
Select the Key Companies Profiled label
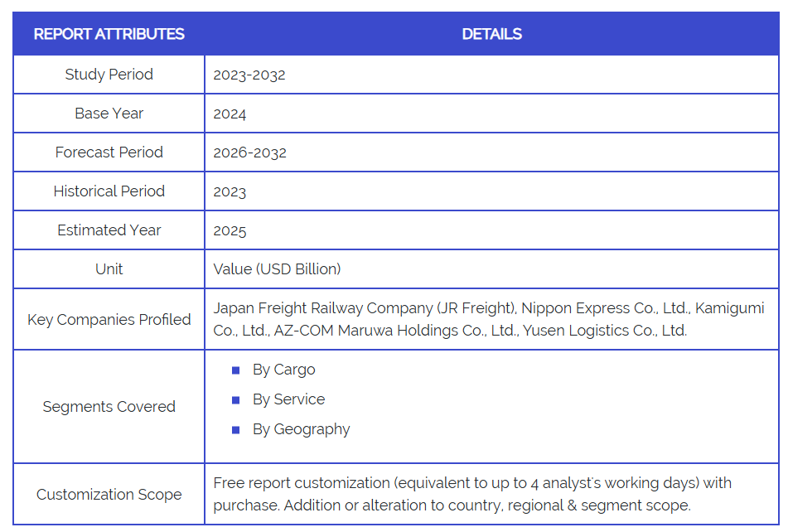[109, 320]
